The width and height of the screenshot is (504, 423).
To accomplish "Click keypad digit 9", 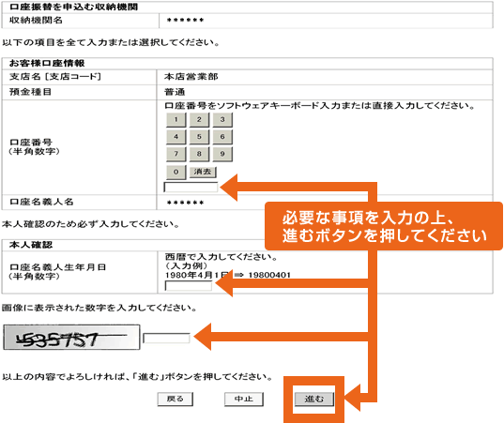I will 222,154.
